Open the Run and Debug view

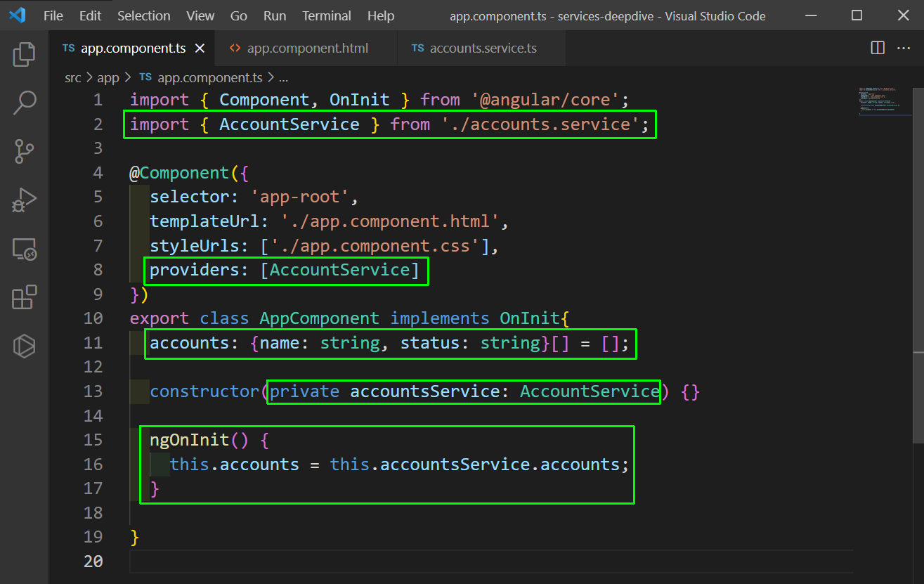25,200
